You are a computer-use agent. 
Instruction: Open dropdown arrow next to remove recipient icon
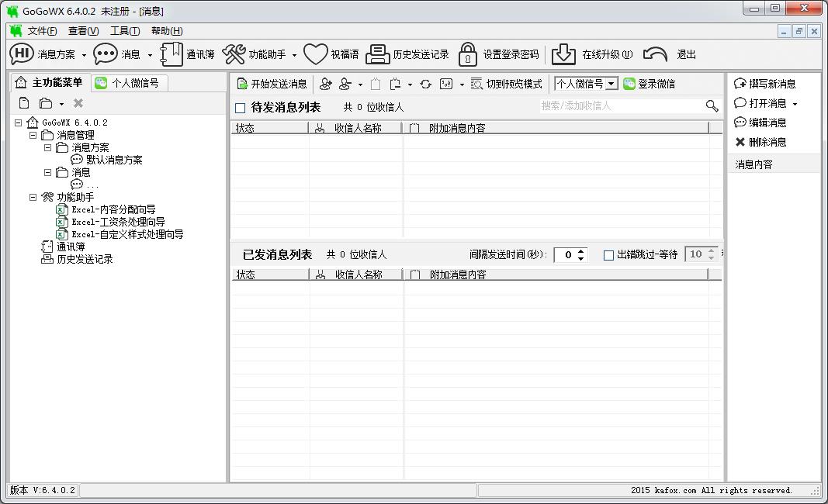(360, 85)
